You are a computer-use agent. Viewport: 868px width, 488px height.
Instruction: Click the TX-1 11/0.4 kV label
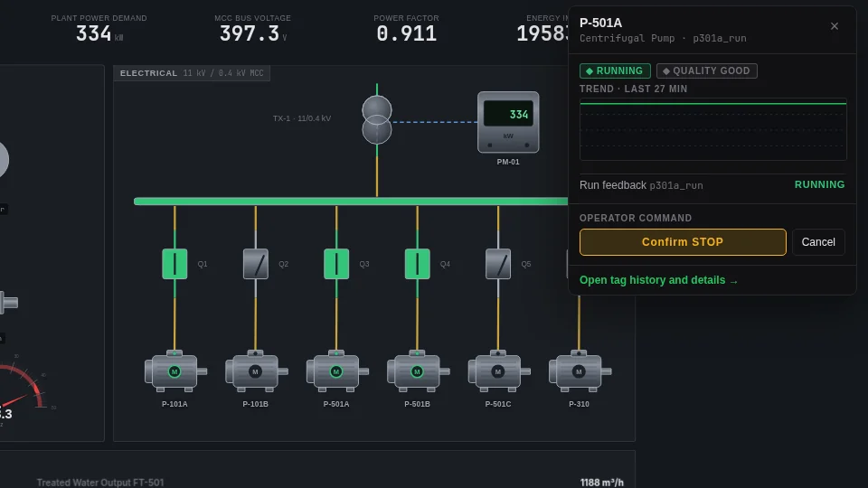302,118
